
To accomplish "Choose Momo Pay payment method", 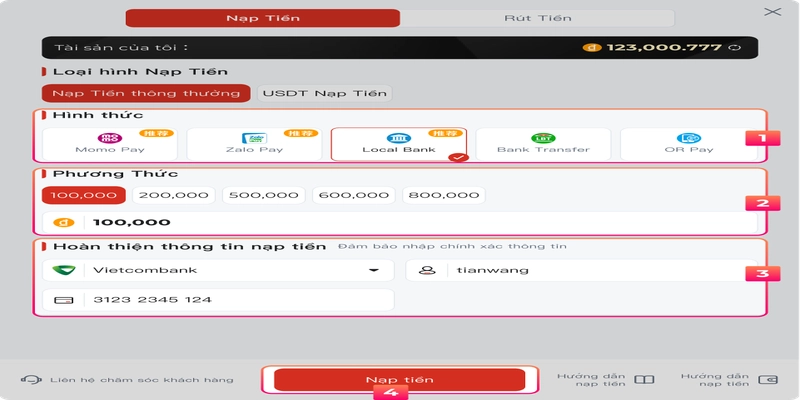I will [x=110, y=144].
